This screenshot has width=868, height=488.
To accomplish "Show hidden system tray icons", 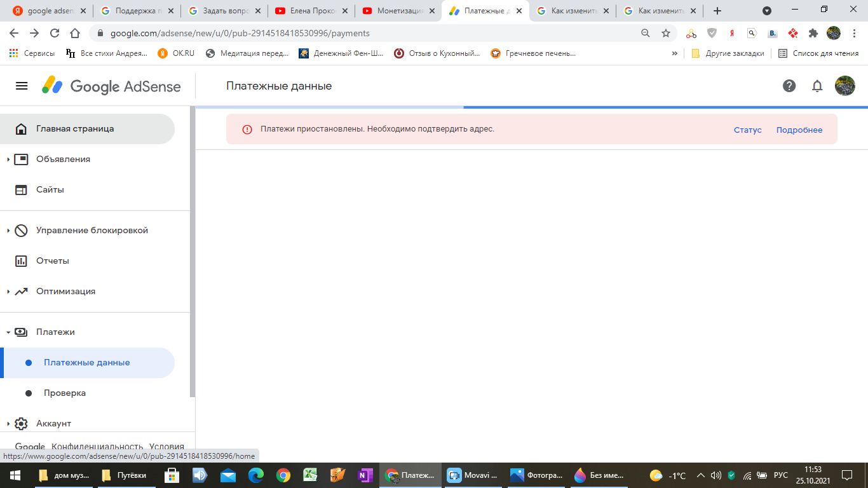I will click(x=701, y=475).
